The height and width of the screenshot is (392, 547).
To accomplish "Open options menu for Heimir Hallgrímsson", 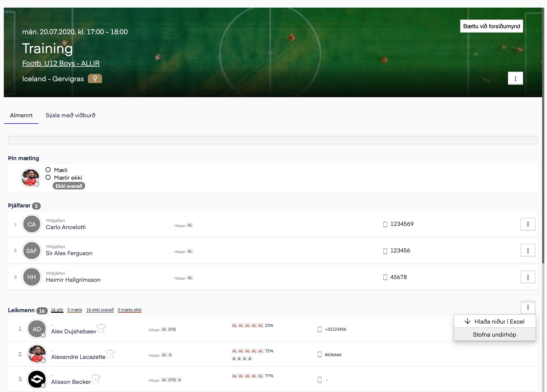I will tap(528, 277).
